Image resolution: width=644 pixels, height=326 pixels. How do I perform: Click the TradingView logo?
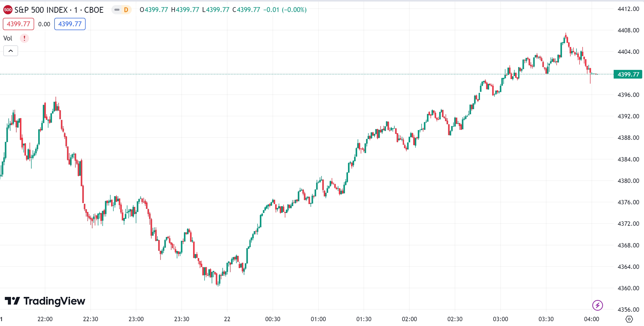click(x=45, y=301)
